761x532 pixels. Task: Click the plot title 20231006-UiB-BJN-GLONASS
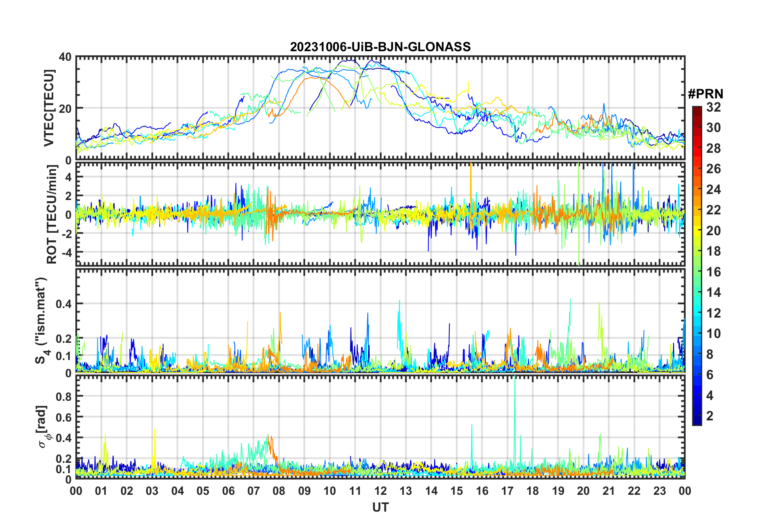coord(380,47)
